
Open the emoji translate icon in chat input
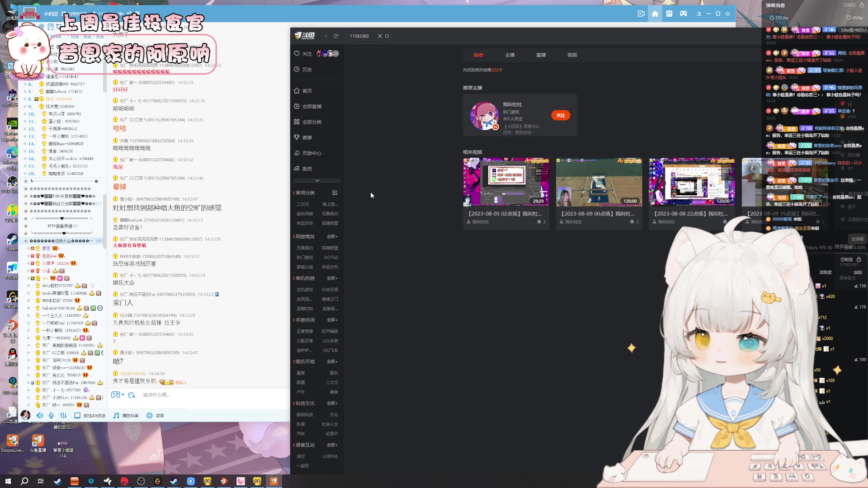pos(132,395)
